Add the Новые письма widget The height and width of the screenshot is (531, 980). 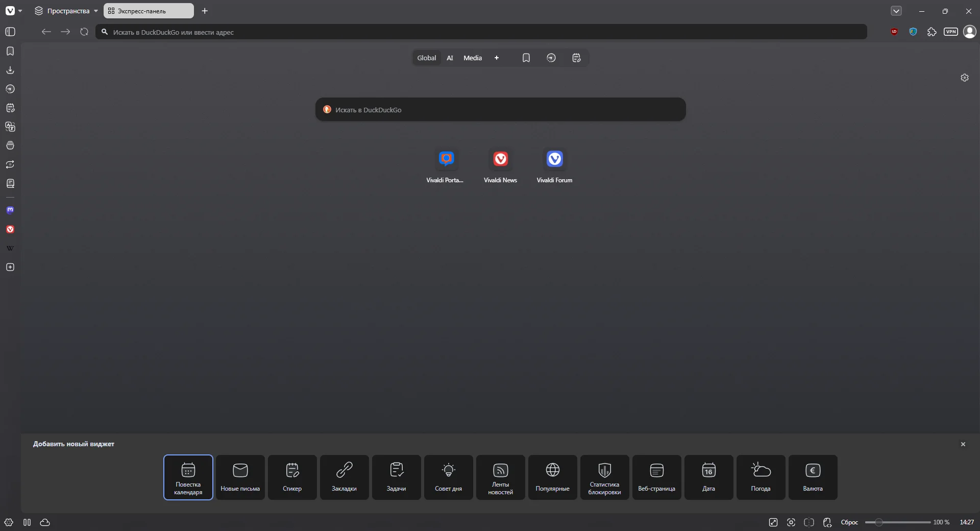coord(240,477)
